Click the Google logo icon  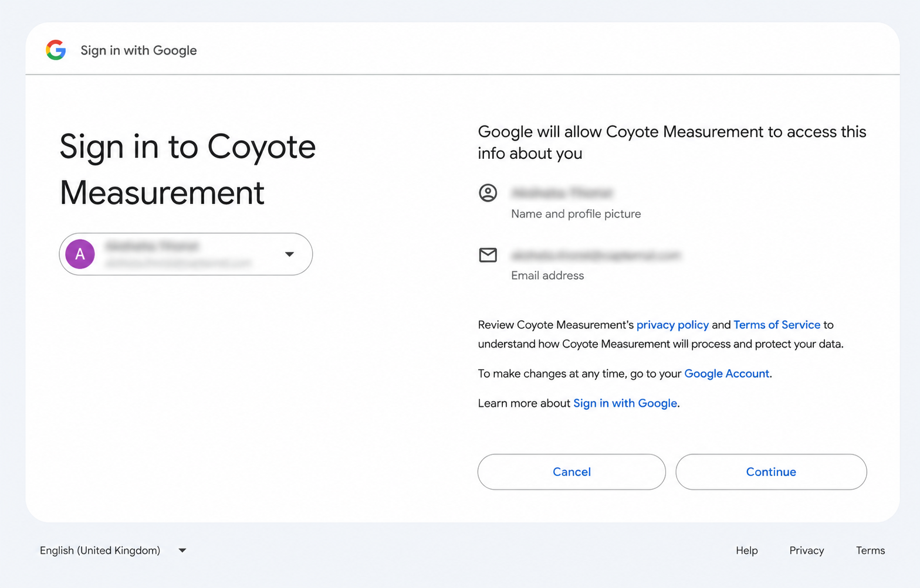[56, 50]
